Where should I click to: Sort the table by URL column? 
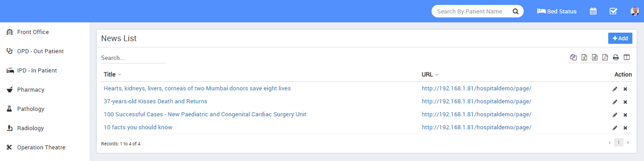pyautogui.click(x=427, y=74)
